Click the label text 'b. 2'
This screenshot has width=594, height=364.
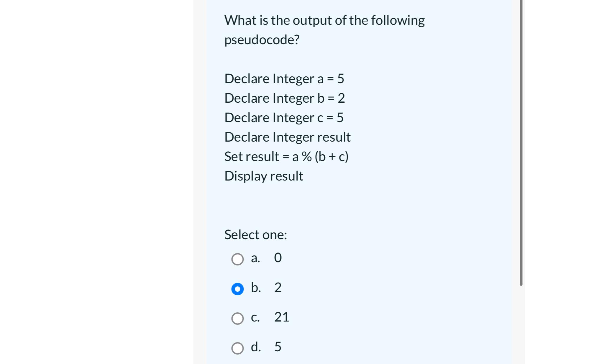[266, 288]
